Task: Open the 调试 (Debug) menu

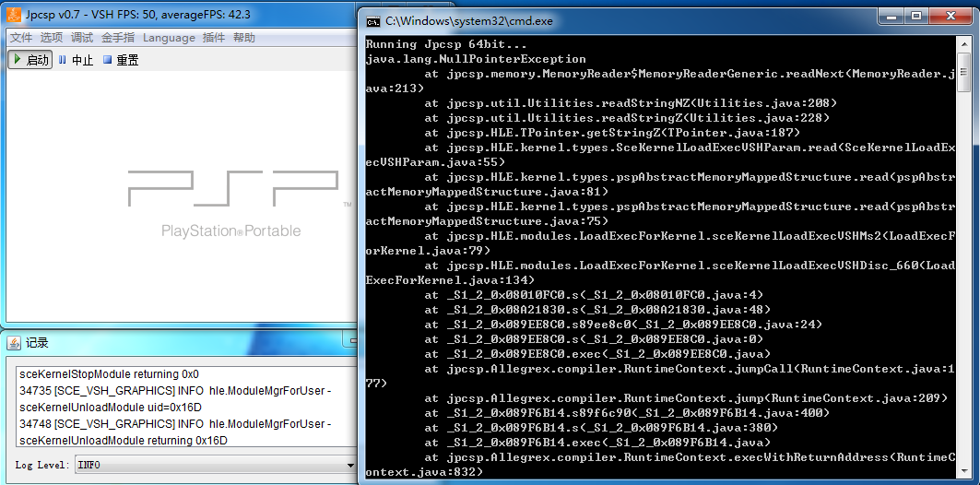Action: click(81, 38)
